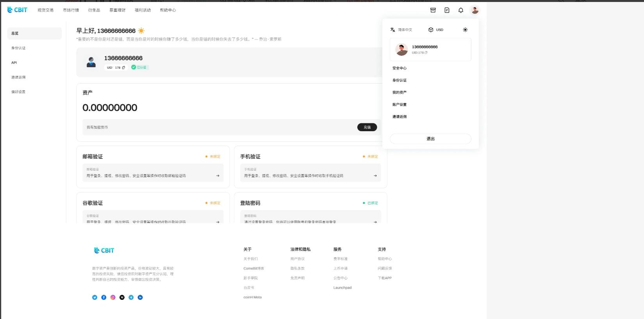Click the LinkedIn icon in footer
The height and width of the screenshot is (319, 644).
[140, 298]
